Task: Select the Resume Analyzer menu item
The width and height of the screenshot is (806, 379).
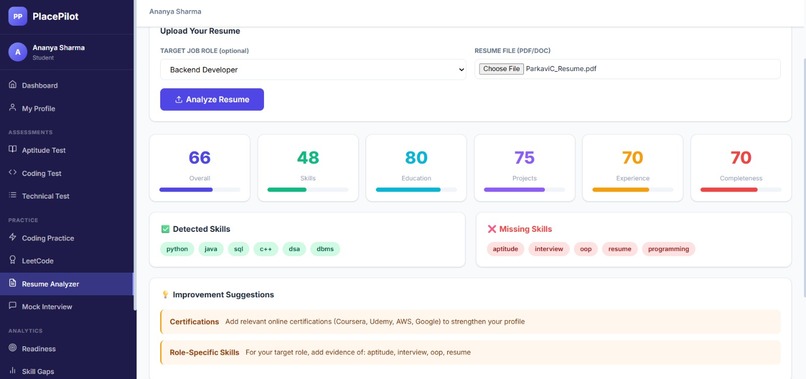Action: tap(67, 284)
